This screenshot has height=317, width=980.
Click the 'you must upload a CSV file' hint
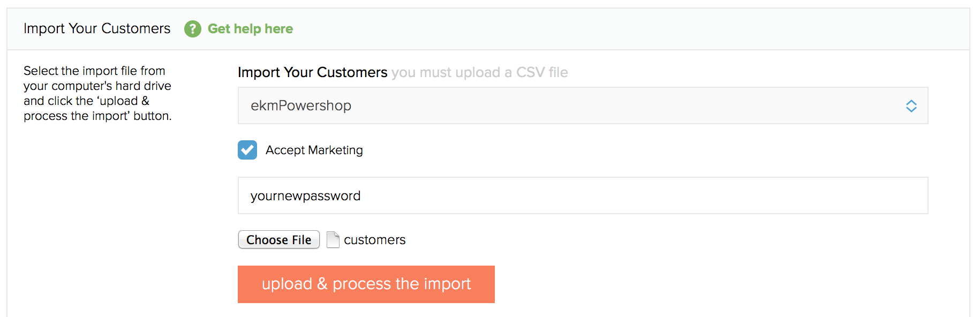tap(479, 72)
